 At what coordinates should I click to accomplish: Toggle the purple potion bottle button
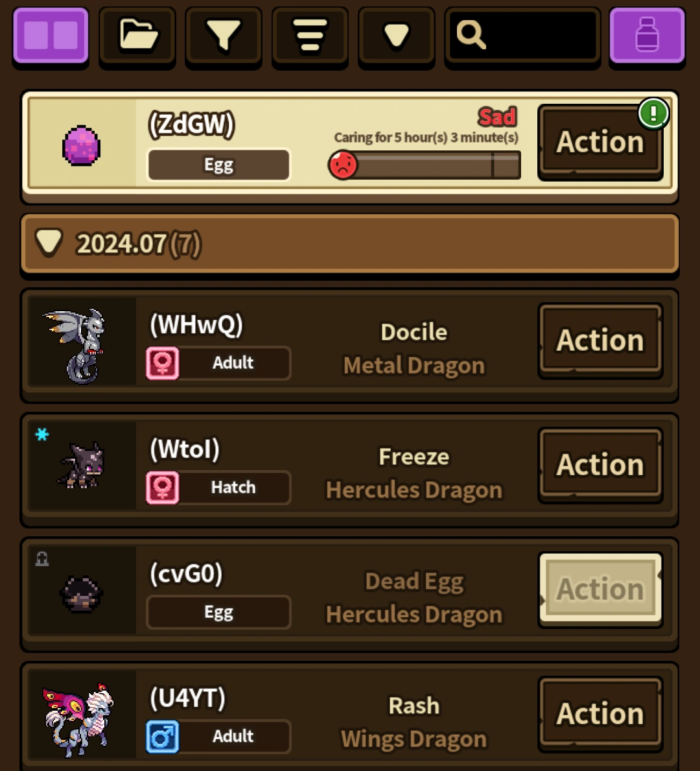(x=647, y=36)
